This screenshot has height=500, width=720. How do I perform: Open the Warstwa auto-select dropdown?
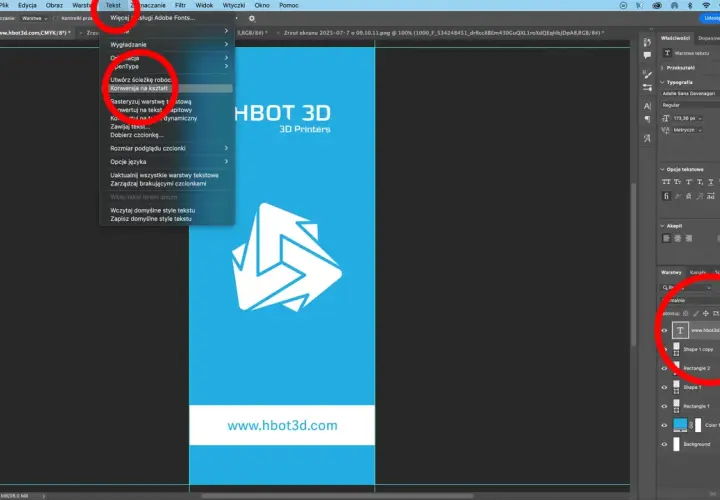34,18
